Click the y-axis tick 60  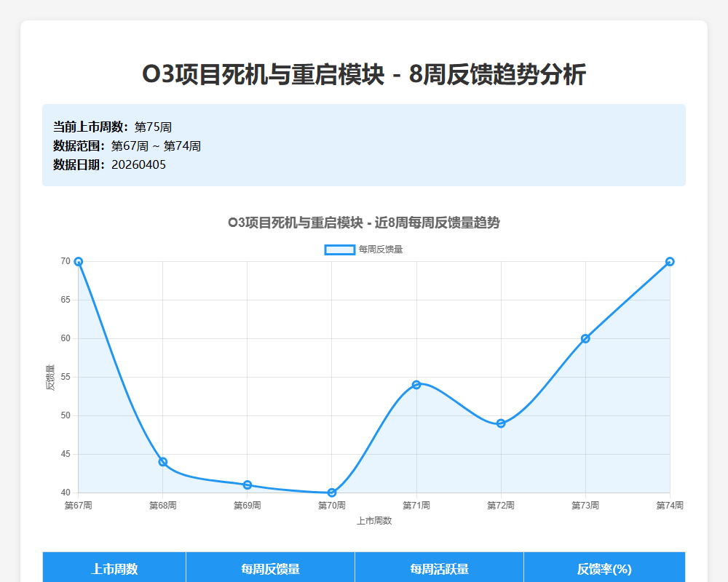66,338
